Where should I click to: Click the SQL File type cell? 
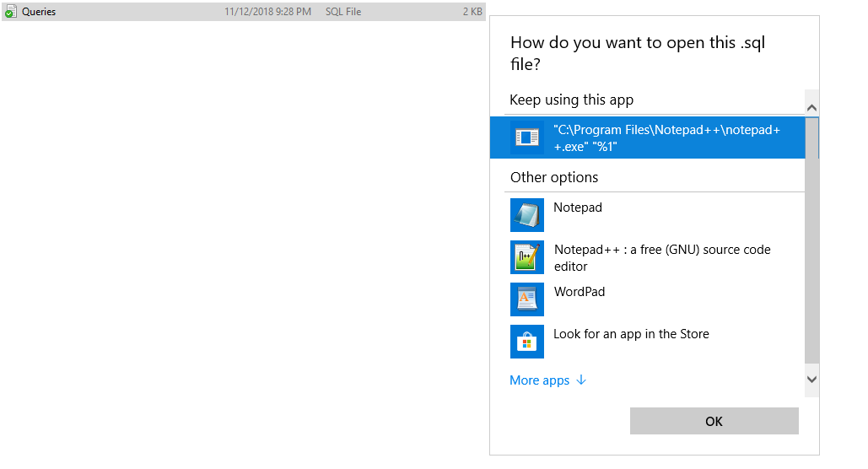343,12
